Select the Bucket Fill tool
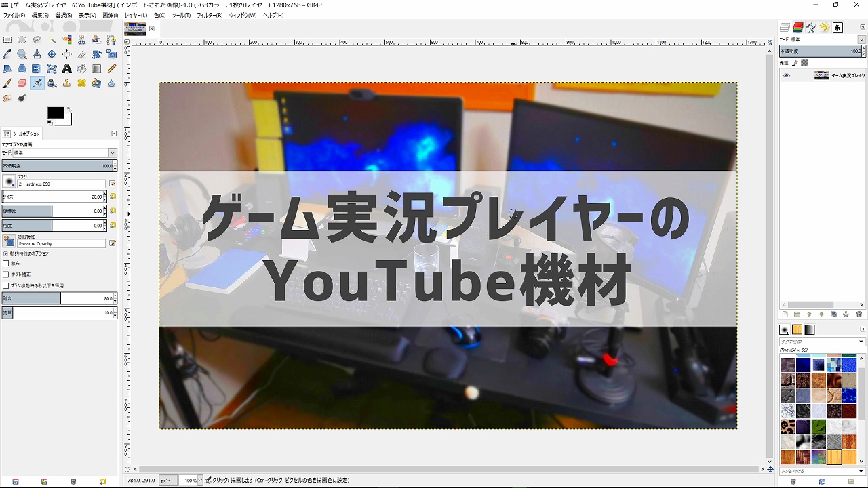 81,68
